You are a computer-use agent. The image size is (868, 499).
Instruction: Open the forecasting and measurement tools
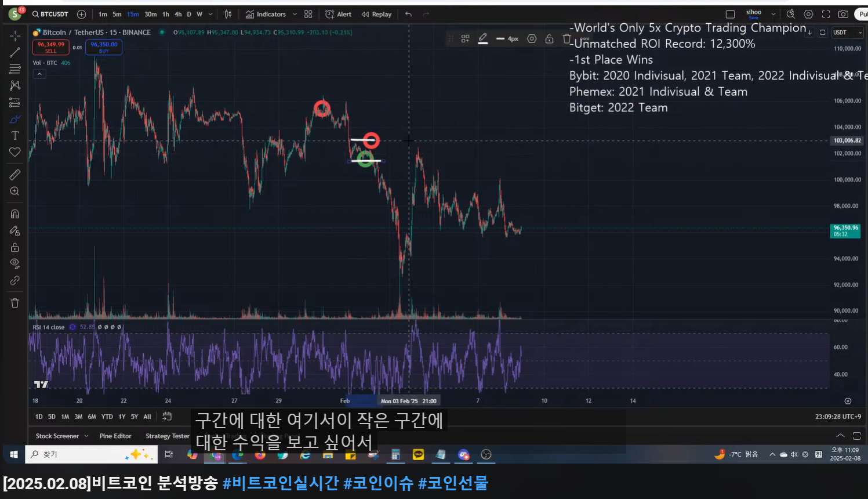15,103
